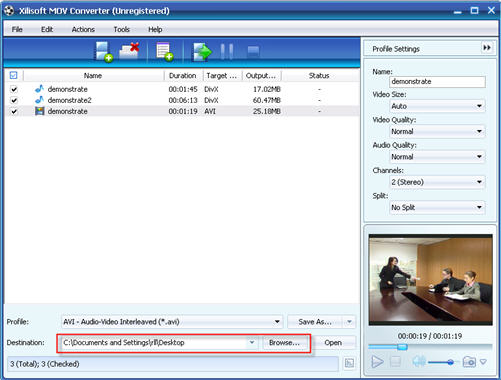This screenshot has width=501, height=380.
Task: Open the Tools menu
Action: [x=121, y=29]
